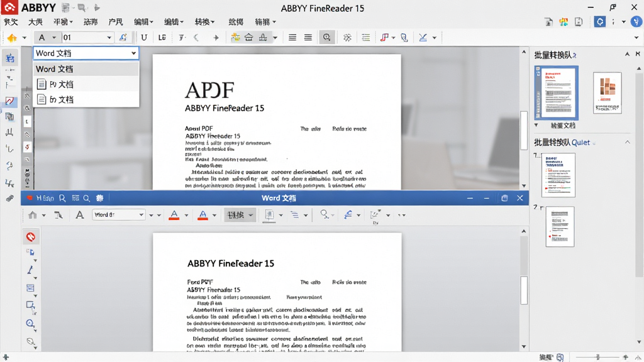The image size is (644, 362).
Task: Click the blue underlined check icon in main toolbar
Action: 423,37
